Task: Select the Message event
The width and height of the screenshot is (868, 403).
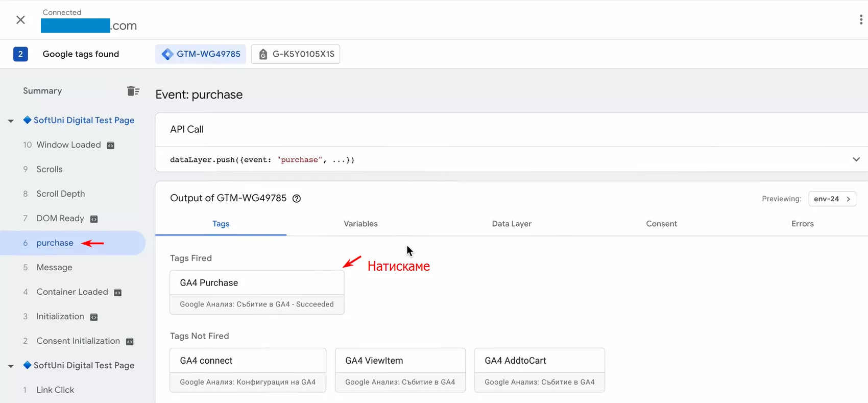Action: (54, 267)
